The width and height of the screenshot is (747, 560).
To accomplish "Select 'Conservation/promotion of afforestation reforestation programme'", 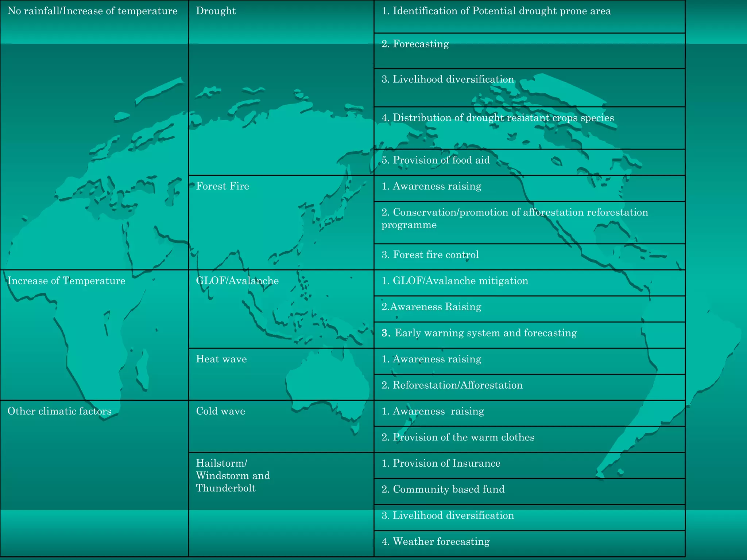I will [x=514, y=218].
